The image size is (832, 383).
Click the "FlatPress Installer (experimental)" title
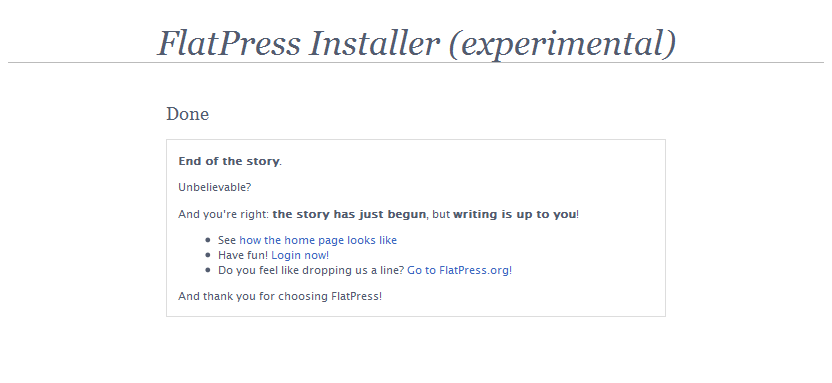[417, 43]
